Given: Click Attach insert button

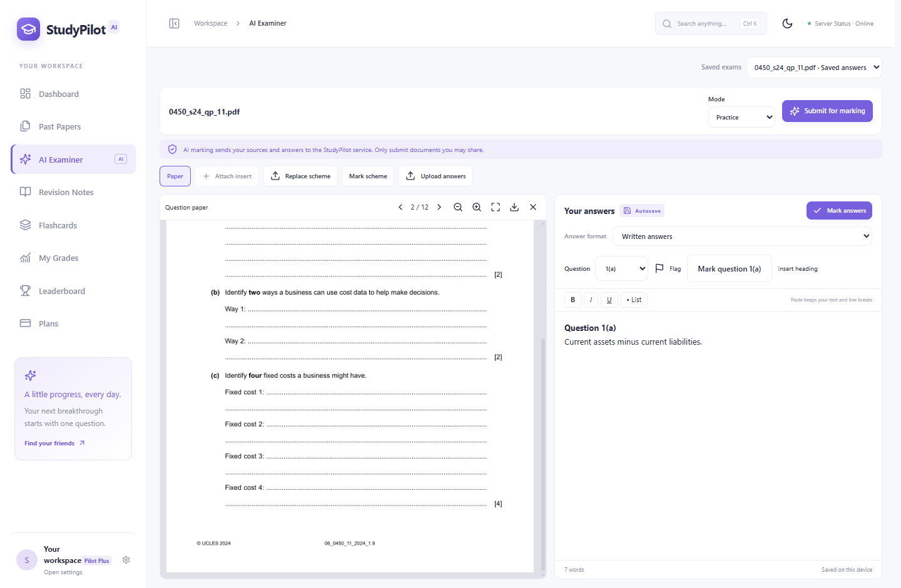Looking at the screenshot, I should click(227, 176).
